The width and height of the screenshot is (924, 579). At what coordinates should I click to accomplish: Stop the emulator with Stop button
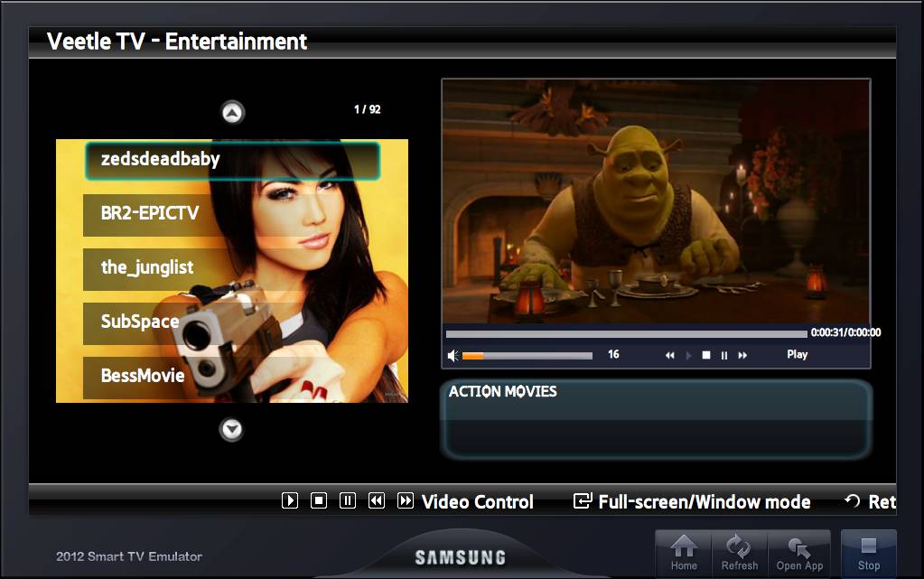click(868, 553)
